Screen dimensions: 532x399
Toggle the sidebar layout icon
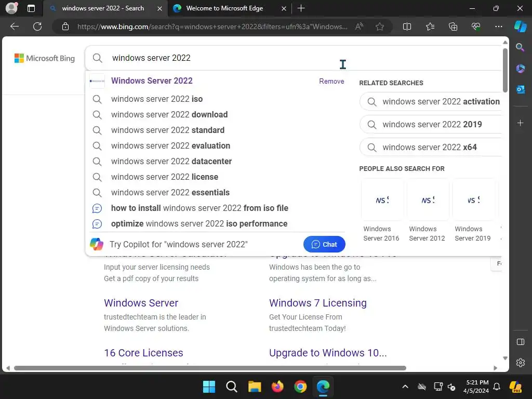point(520,342)
